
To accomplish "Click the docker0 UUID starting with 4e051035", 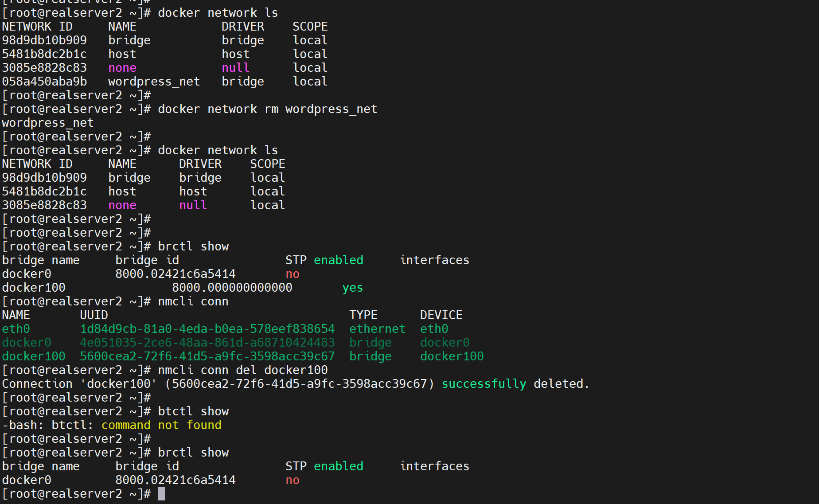I will 207,343.
